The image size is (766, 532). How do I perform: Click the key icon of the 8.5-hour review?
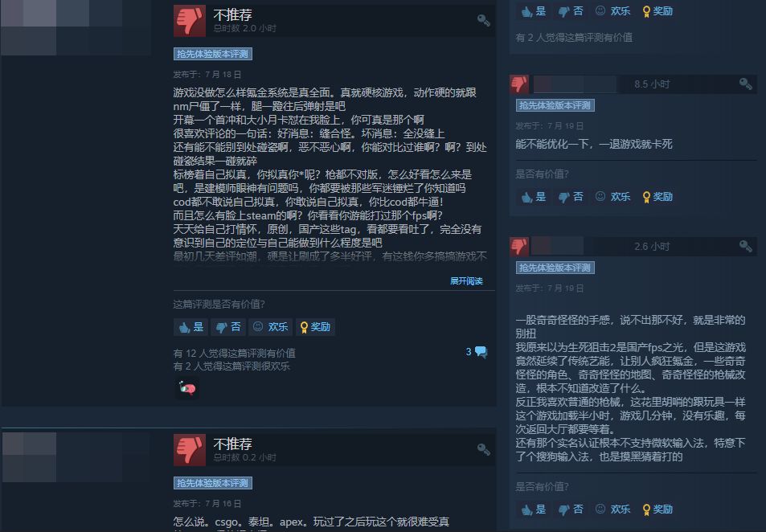coord(745,84)
